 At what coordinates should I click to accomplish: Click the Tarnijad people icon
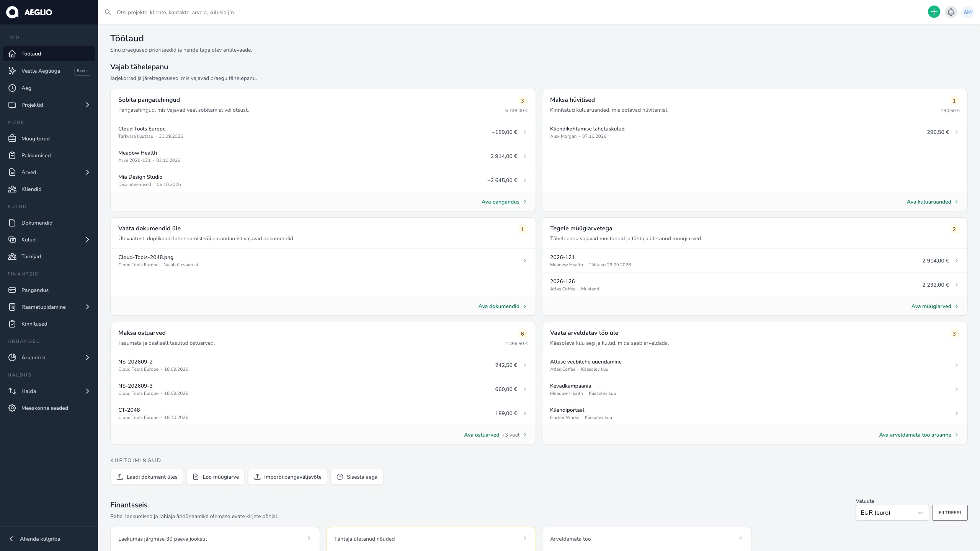point(12,256)
